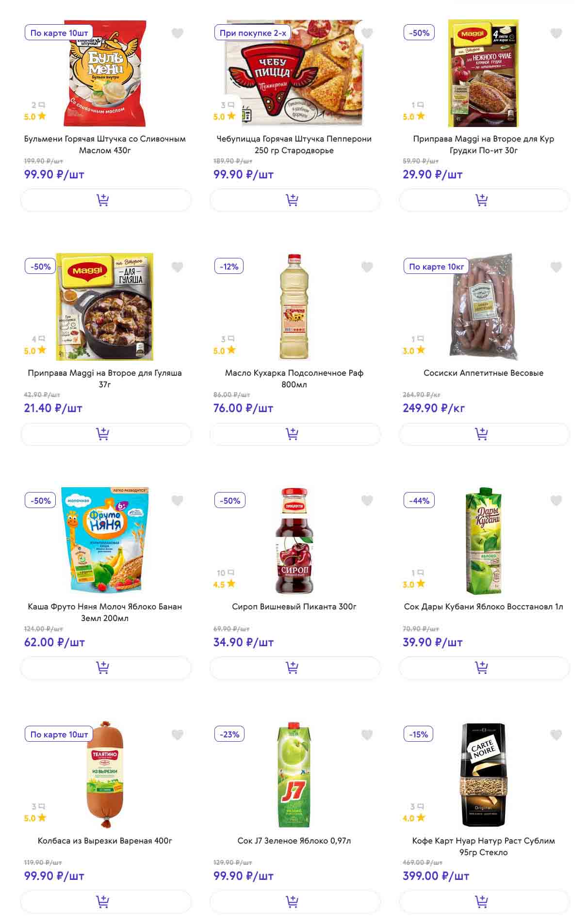
Task: Favorite the Приправа Maggi для Гуляша
Action: pyautogui.click(x=178, y=267)
